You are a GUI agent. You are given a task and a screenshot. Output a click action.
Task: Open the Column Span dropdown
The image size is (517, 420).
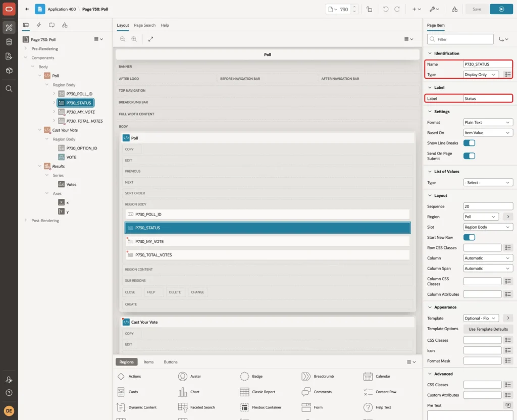[488, 269]
